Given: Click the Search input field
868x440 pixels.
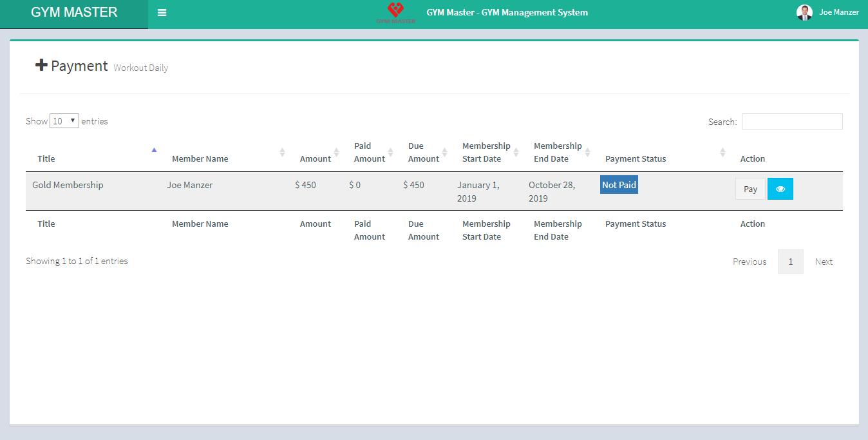Looking at the screenshot, I should pyautogui.click(x=791, y=121).
